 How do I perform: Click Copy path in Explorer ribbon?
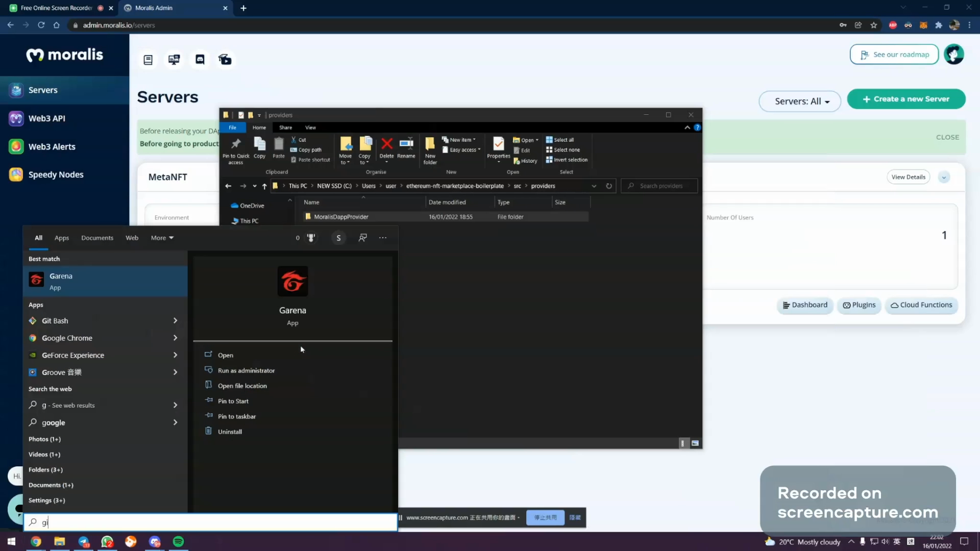306,150
